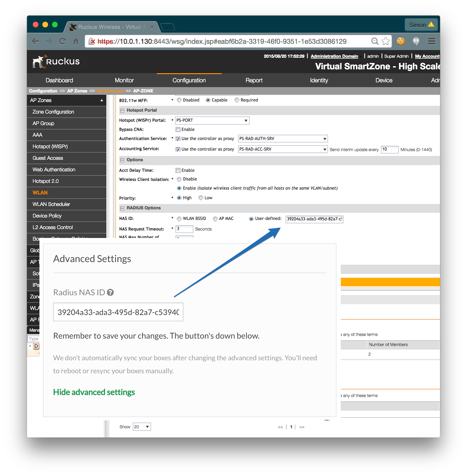
Task: Click the help icon beside Radius NAS ID
Action: [x=110, y=292]
